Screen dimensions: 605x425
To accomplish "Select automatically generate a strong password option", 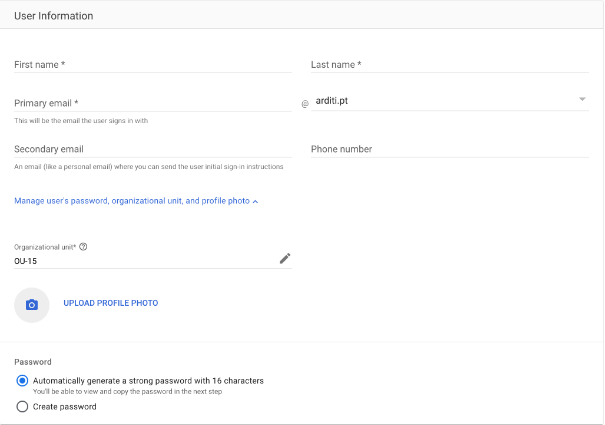I will coord(22,381).
